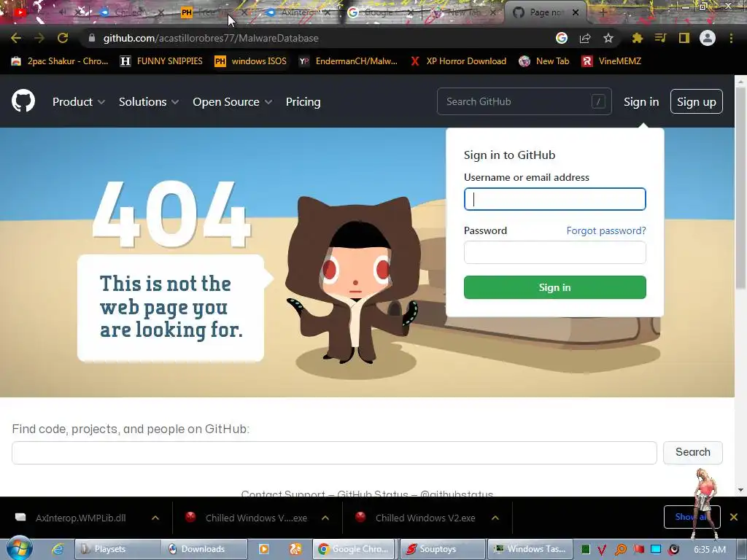
Task: Open the Extensions puzzle icon
Action: (x=638, y=38)
